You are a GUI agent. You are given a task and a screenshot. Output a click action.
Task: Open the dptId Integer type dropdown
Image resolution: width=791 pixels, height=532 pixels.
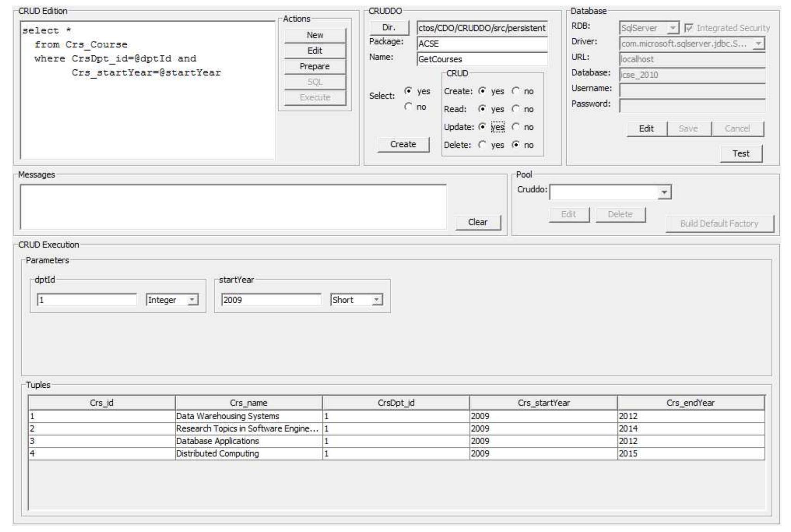(192, 300)
